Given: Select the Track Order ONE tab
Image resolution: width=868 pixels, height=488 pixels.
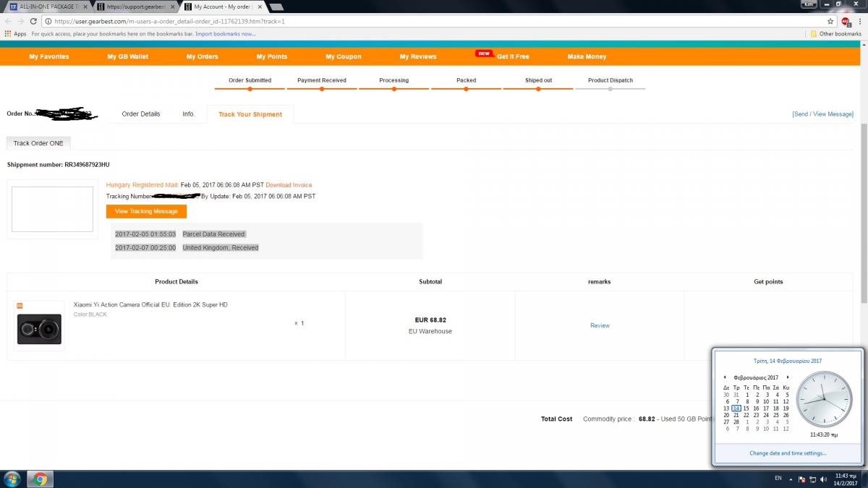Looking at the screenshot, I should point(38,143).
